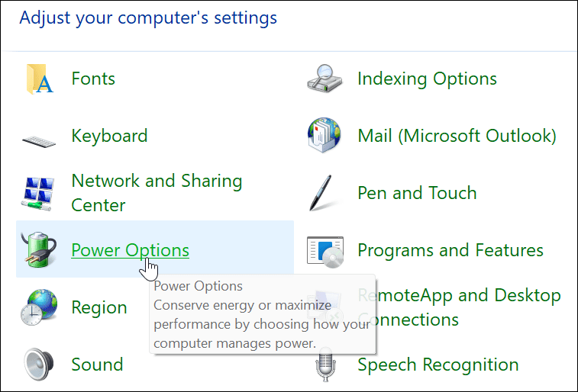The image size is (578, 392).
Task: Click the Sound speaker icon
Action: point(40,365)
